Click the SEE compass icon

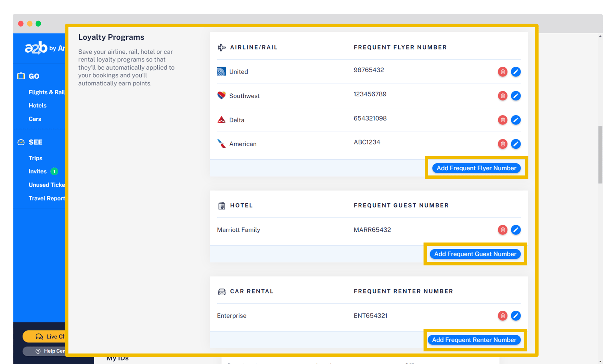[x=21, y=142]
